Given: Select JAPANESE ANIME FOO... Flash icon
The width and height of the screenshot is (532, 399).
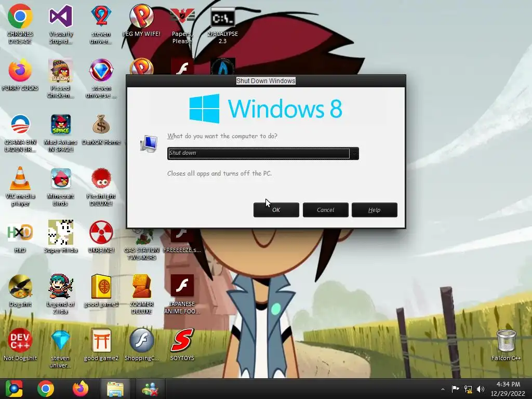Looking at the screenshot, I should pos(182,294).
